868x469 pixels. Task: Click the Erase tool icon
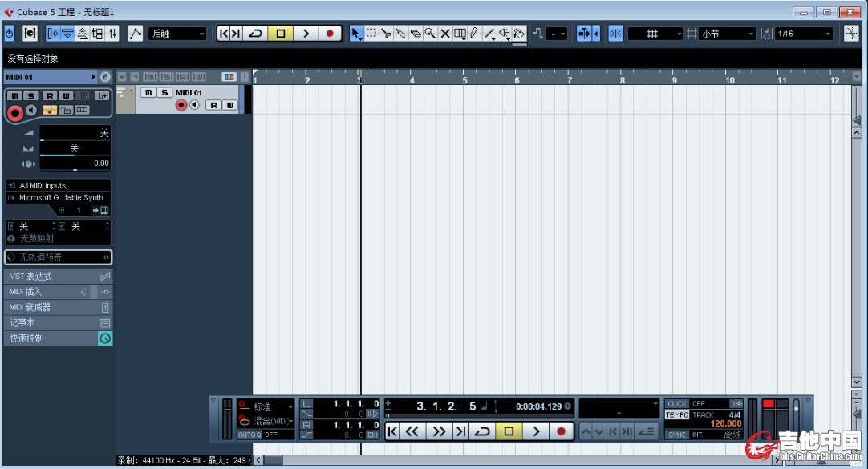[x=416, y=34]
